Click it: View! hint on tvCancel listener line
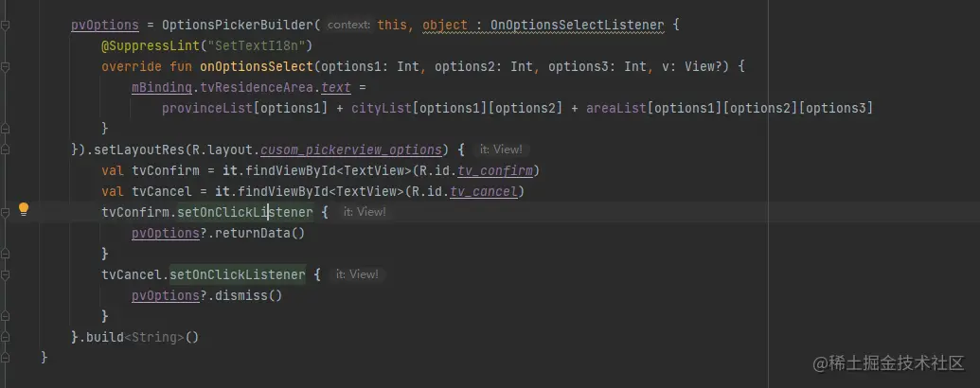 (x=357, y=274)
